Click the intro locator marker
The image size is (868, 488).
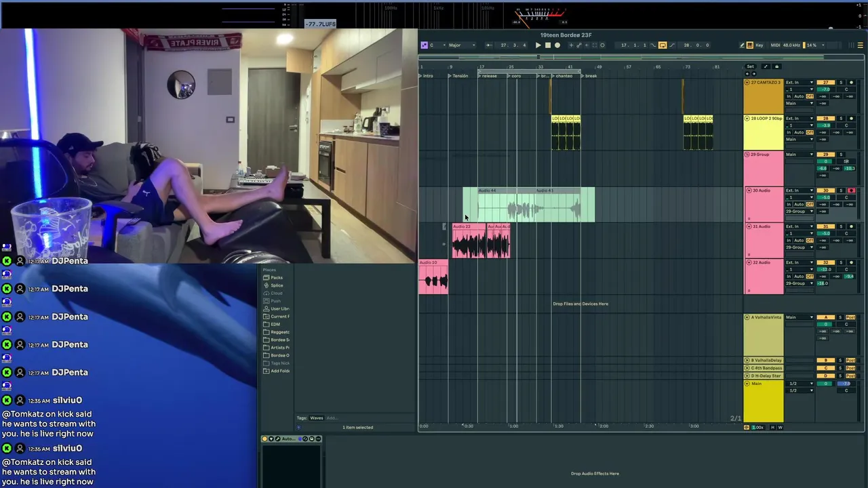[x=426, y=76]
